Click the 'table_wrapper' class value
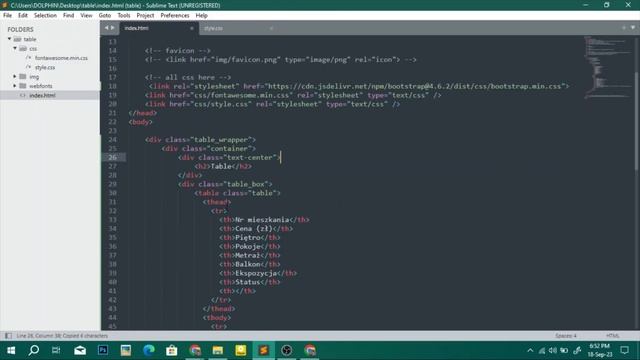 pos(221,140)
